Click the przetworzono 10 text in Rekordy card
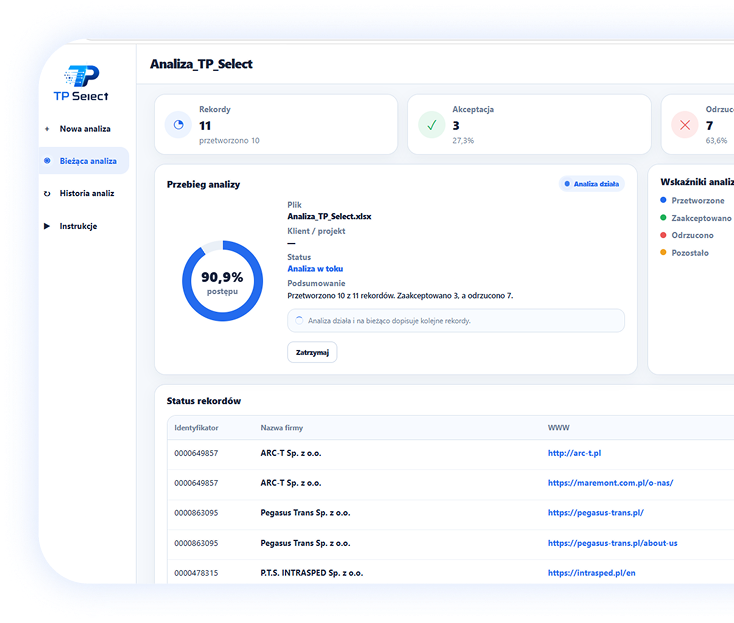The width and height of the screenshot is (734, 623). (x=229, y=141)
